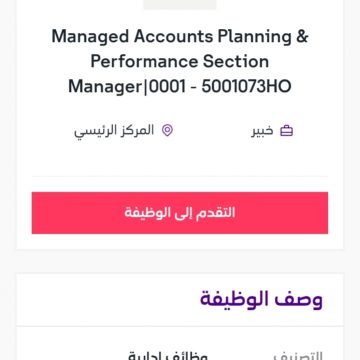
Task: Click the Manager|0001 - 5001073HO reference line
Action: pyautogui.click(x=180, y=87)
